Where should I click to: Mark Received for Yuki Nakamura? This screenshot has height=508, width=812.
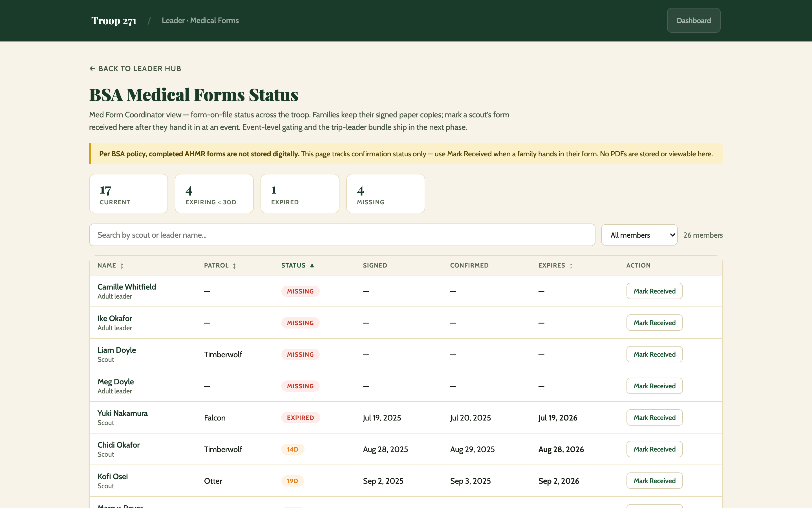click(x=654, y=417)
